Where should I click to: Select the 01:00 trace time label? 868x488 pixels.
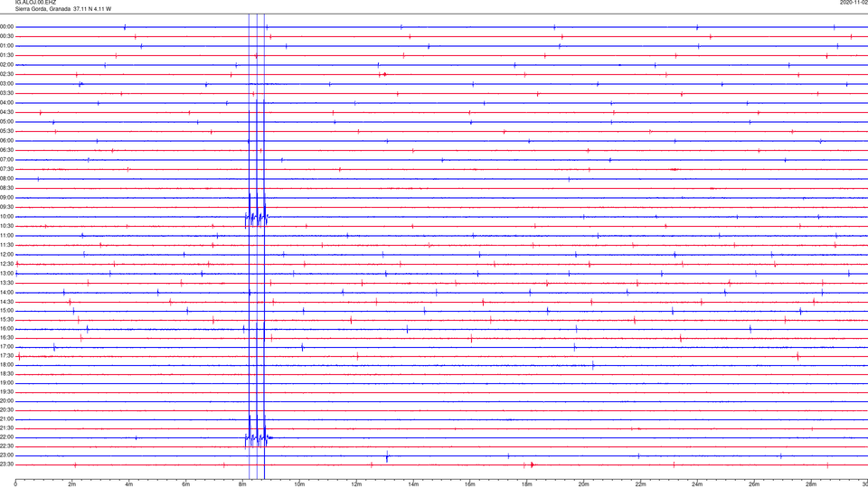tap(7, 46)
